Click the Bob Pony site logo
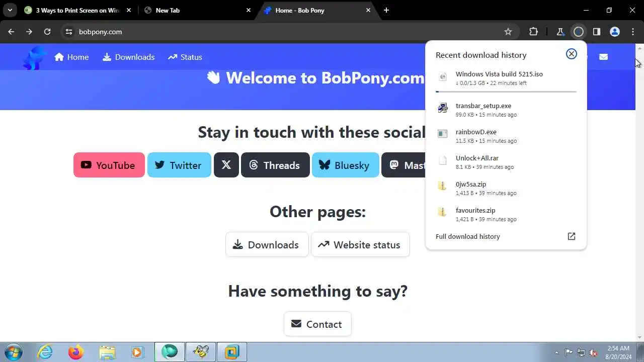644x362 pixels. pos(35,57)
